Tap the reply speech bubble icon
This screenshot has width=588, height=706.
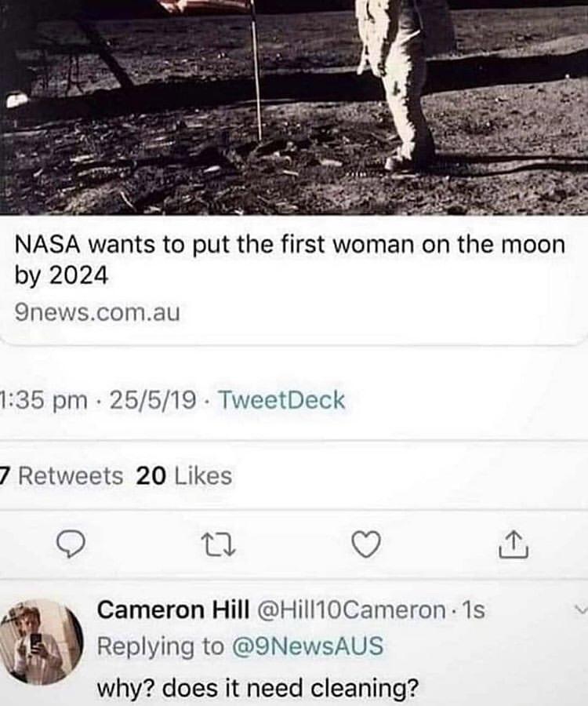(71, 544)
